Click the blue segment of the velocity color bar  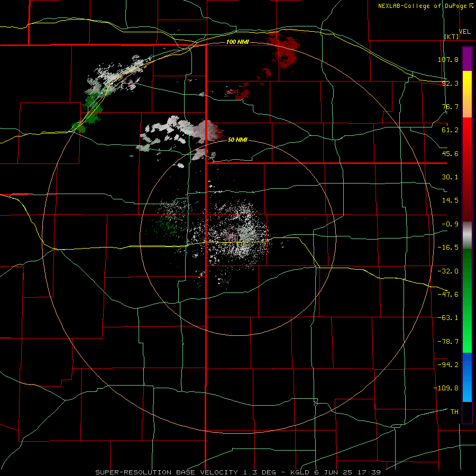467,377
